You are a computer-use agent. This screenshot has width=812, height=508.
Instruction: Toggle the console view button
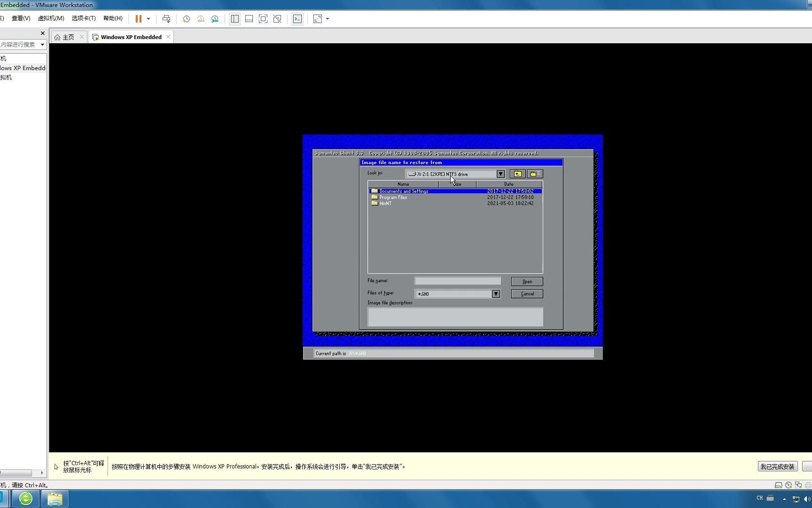coord(297,19)
